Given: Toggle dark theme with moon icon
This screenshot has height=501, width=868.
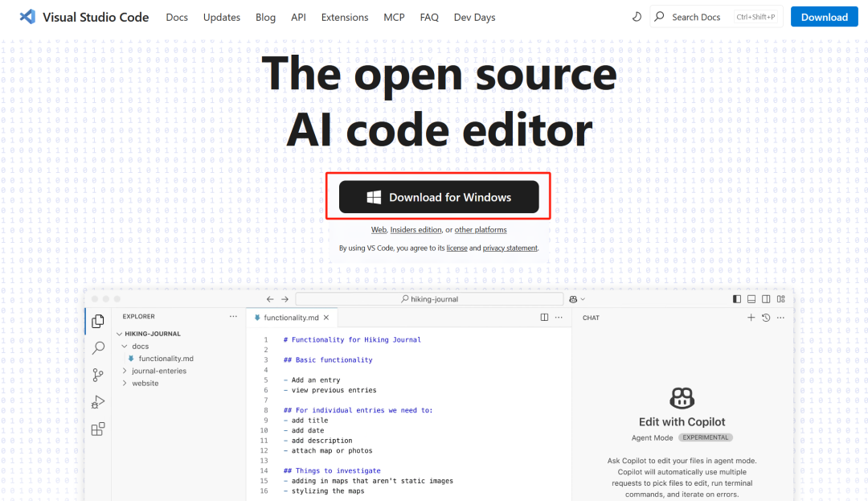Looking at the screenshot, I should coord(637,17).
